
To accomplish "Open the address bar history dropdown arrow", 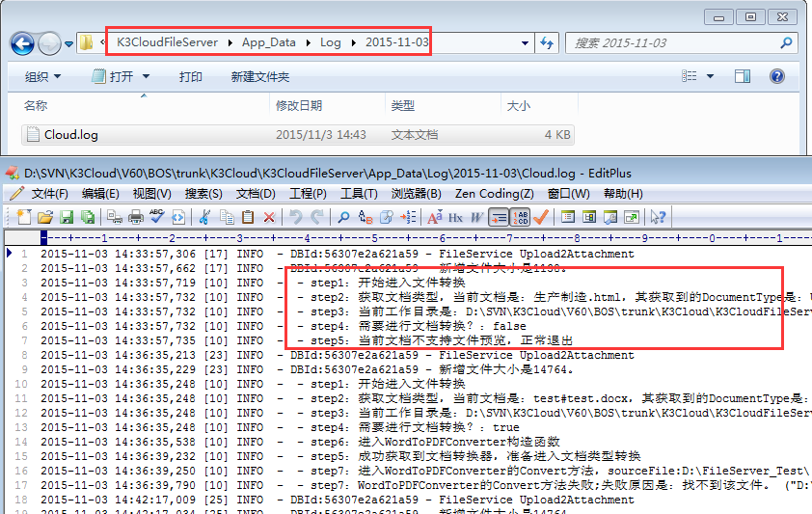I will coord(524,43).
